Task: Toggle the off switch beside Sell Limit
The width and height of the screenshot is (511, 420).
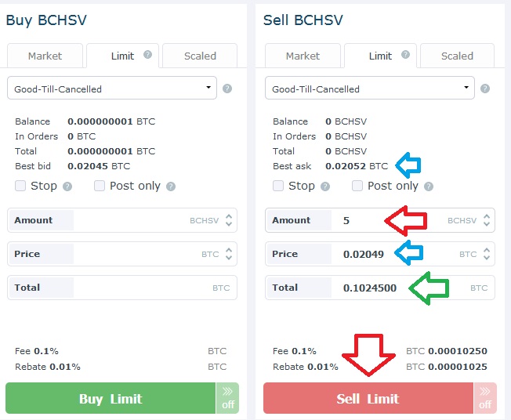Action: [x=485, y=398]
